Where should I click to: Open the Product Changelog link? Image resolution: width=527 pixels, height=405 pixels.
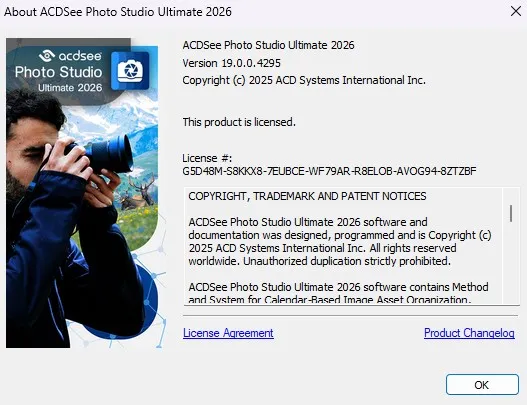469,333
